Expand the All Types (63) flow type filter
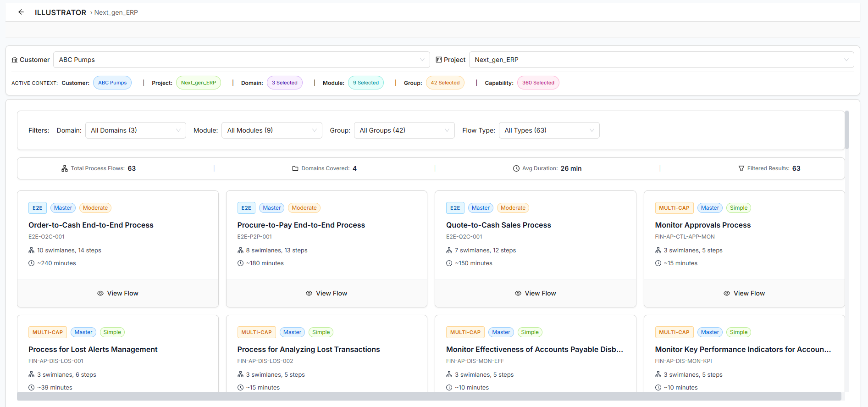The image size is (868, 407). click(x=549, y=131)
